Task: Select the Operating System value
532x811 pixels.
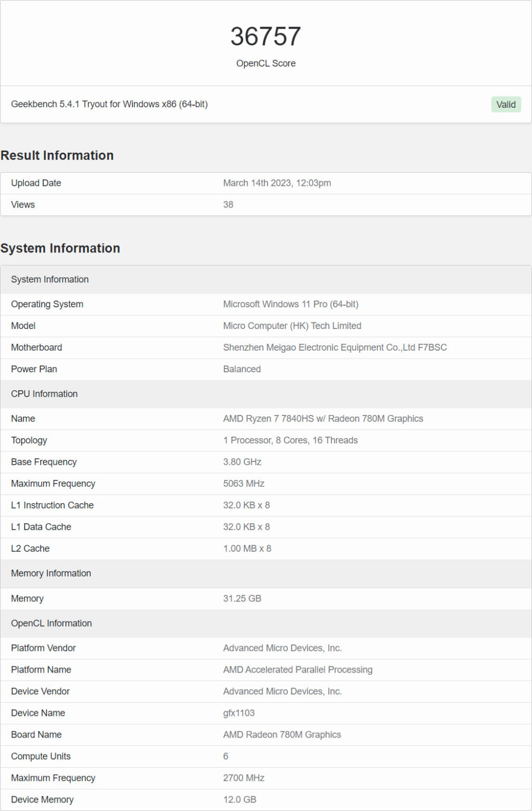Action: pyautogui.click(x=291, y=304)
